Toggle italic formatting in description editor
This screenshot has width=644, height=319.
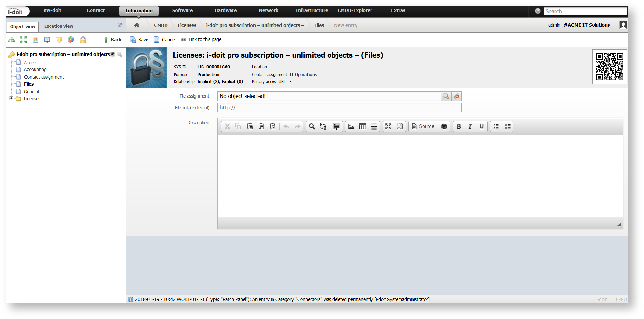(x=470, y=126)
